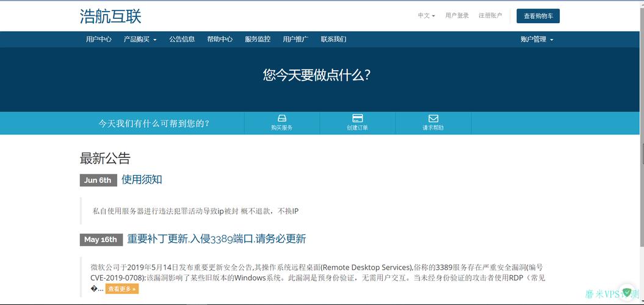Click the 浩航互联 site logo
Image resolution: width=644 pixels, height=305 pixels.
click(110, 16)
